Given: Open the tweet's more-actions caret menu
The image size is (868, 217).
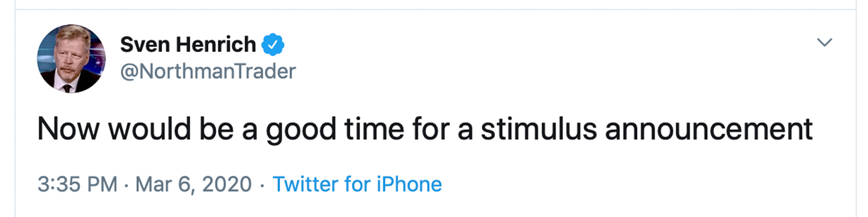Looking at the screenshot, I should click(824, 43).
